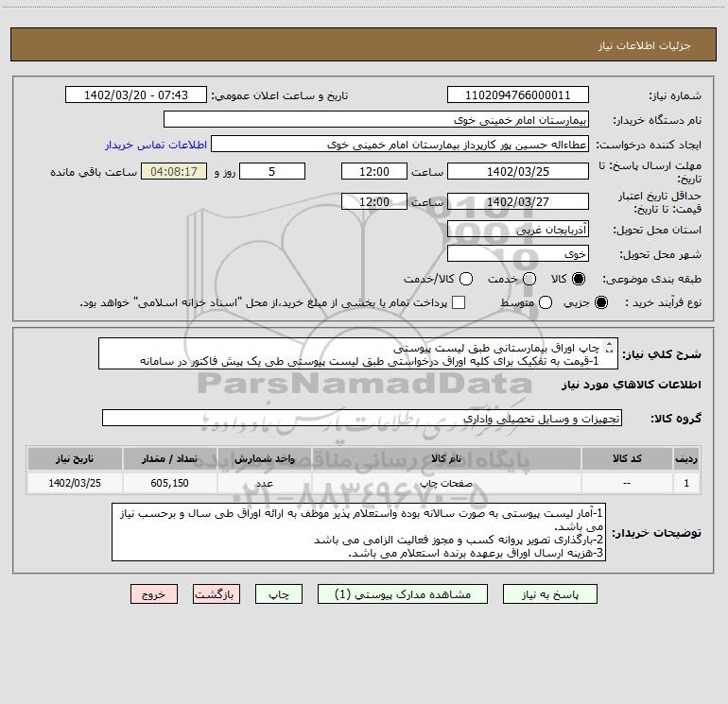Click buyer organization field بیمارستان امام خمینی خوی

pyautogui.click(x=376, y=120)
